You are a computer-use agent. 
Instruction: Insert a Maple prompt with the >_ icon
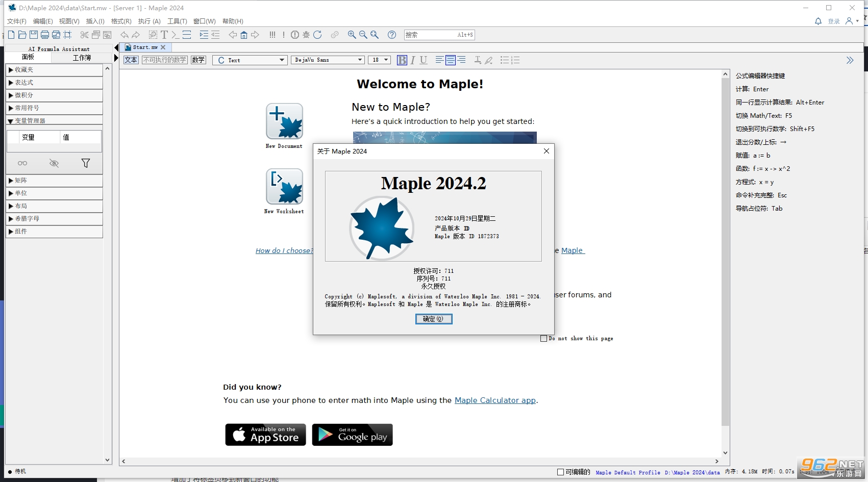(175, 35)
